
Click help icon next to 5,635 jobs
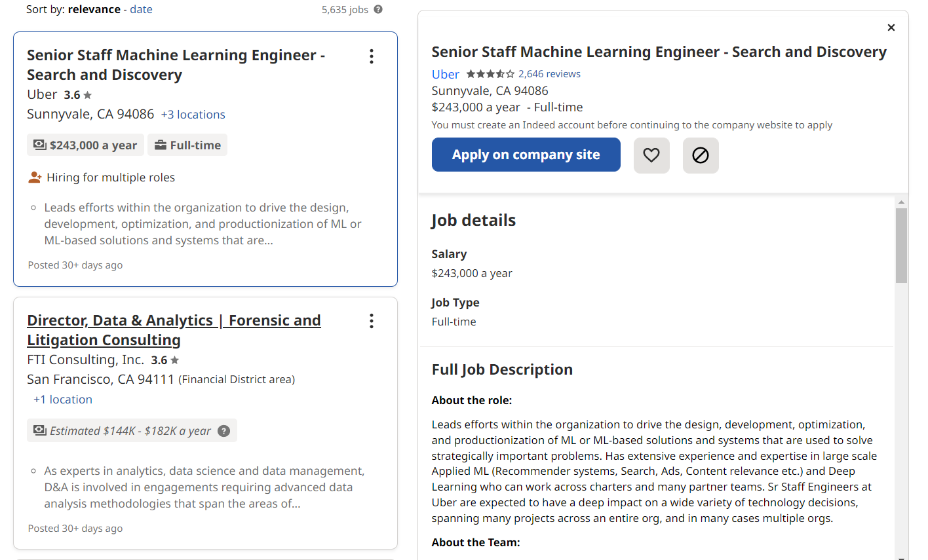[378, 9]
